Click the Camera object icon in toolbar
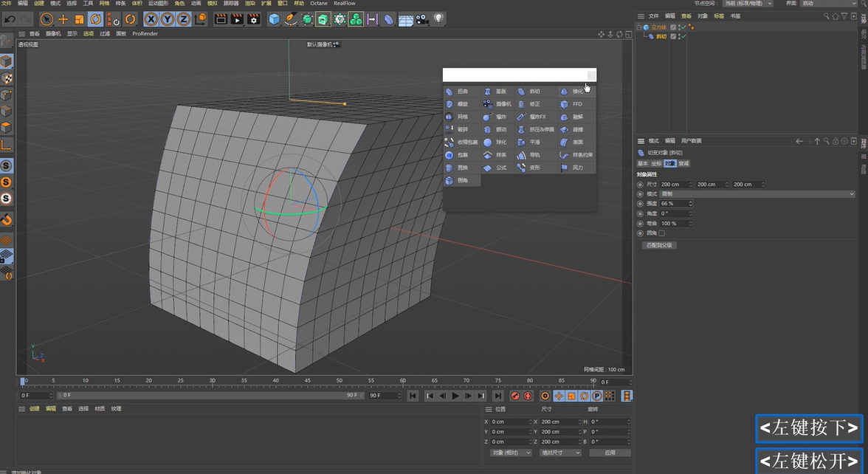Viewport: 868px width, 474px height. 422,20
